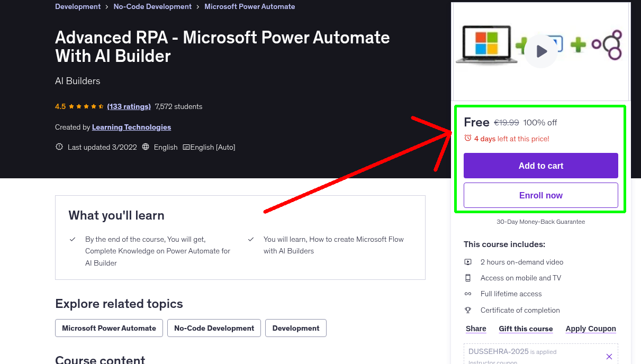
Task: Click the alarm clock icon by 4 days left
Action: tap(467, 138)
